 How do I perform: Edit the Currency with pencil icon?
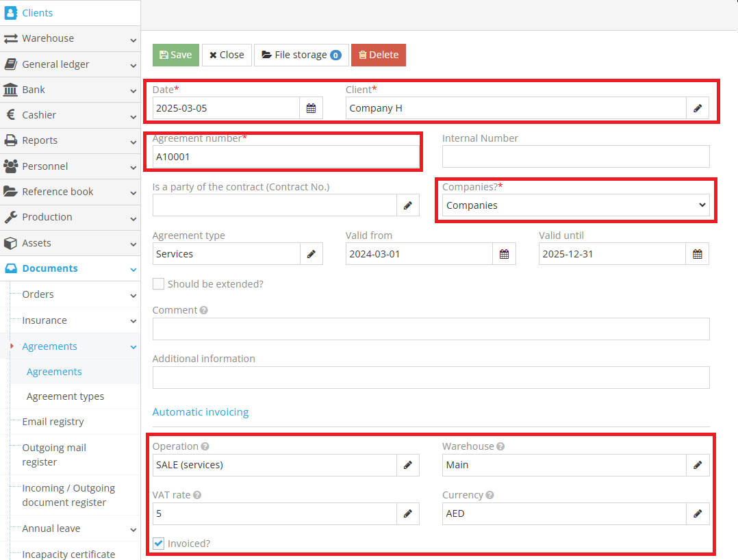coord(697,513)
